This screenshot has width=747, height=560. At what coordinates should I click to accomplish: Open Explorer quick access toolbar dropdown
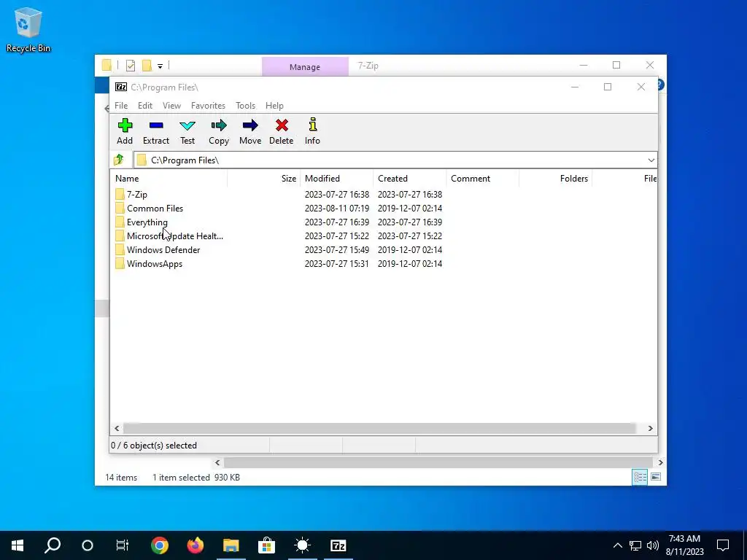click(160, 66)
